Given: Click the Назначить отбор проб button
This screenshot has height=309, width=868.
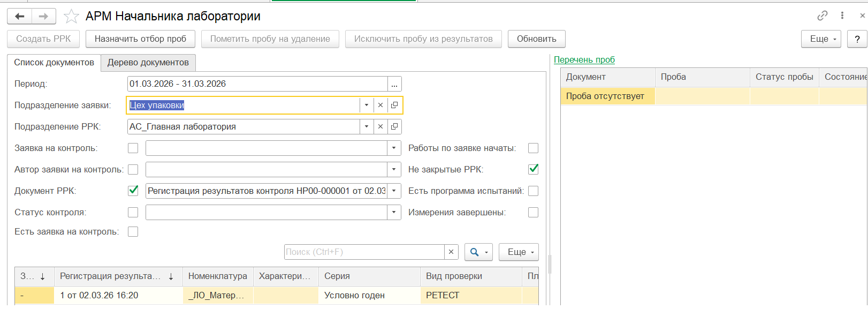Looking at the screenshot, I should pos(140,39).
